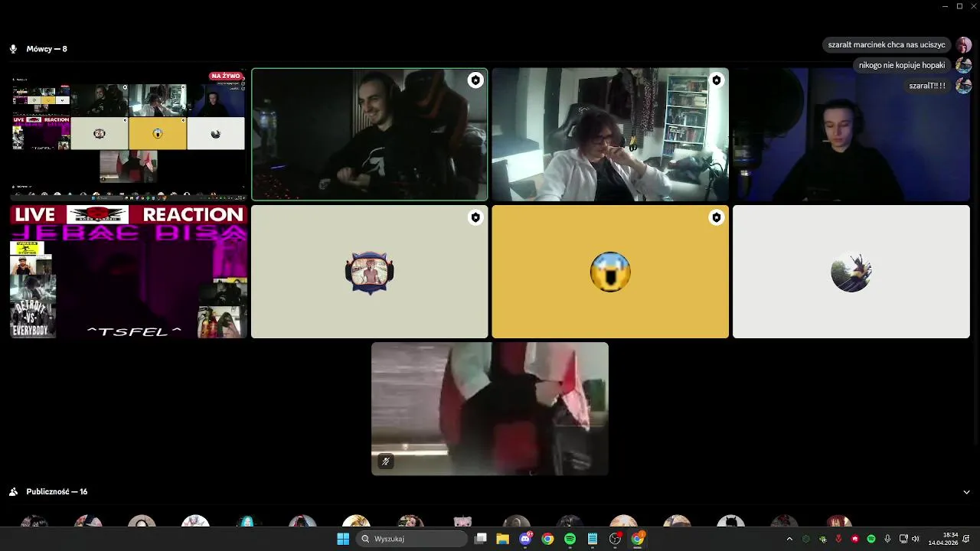Screen dimensions: 980x551
Task: Open the moderator badge on the white-shirt speaker tile
Action: [x=716, y=80]
